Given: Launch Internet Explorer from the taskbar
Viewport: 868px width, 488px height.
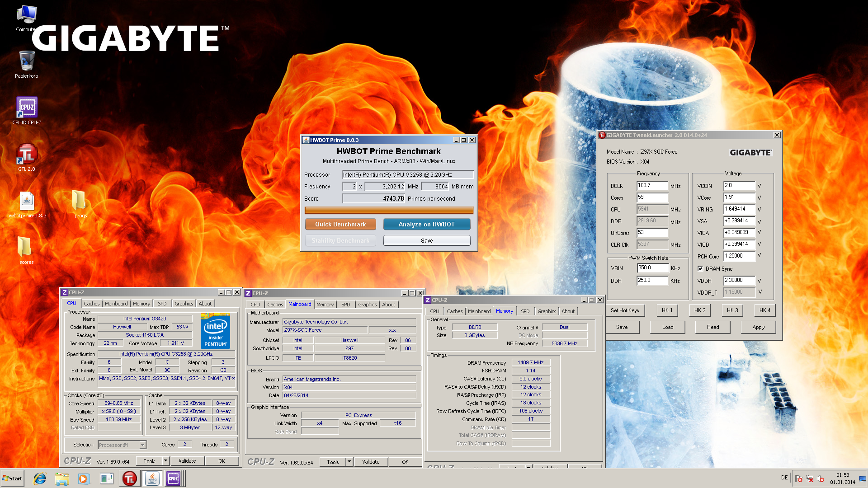Looking at the screenshot, I should pyautogui.click(x=40, y=479).
